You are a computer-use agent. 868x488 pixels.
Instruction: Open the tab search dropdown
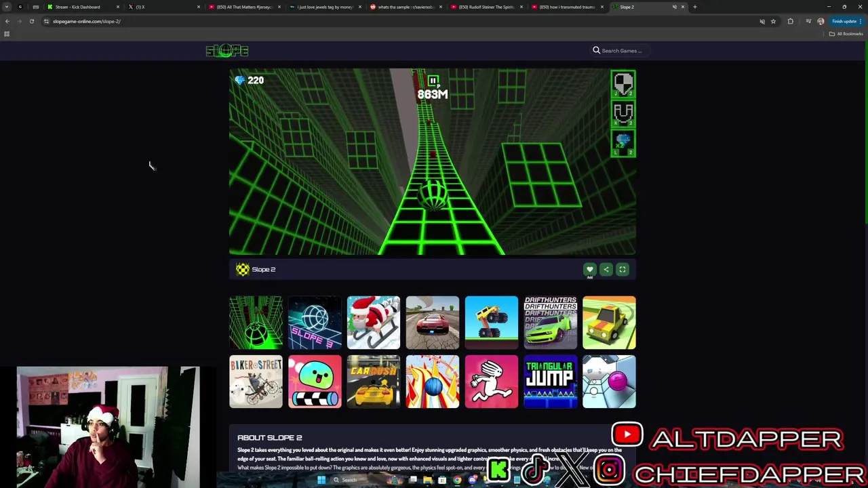[7, 7]
